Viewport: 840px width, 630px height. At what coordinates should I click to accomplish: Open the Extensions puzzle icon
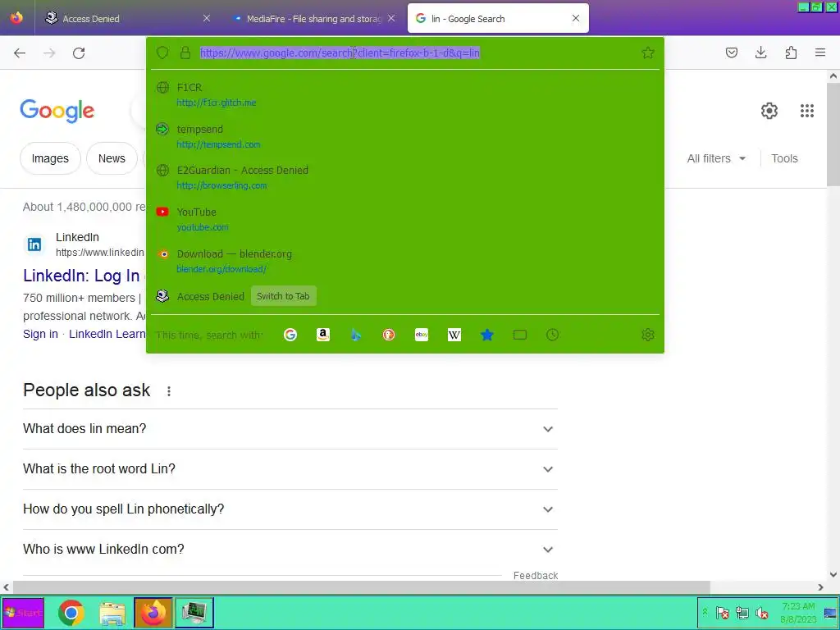pos(791,52)
